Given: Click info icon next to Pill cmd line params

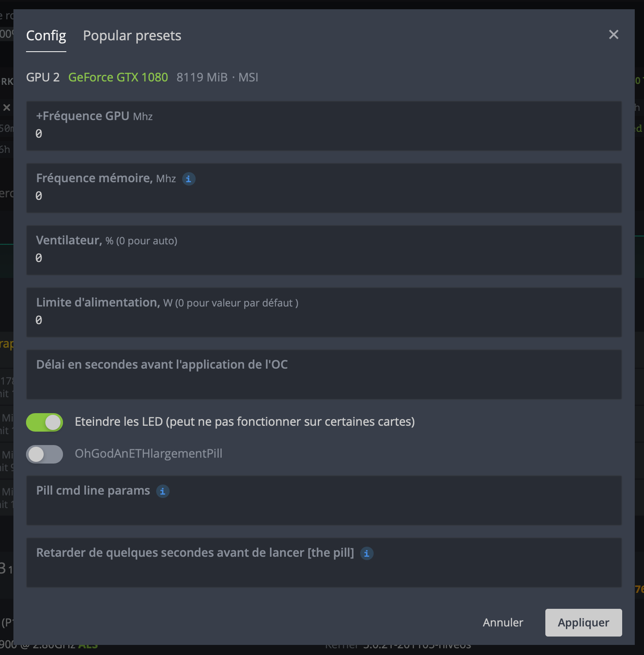Looking at the screenshot, I should (163, 491).
